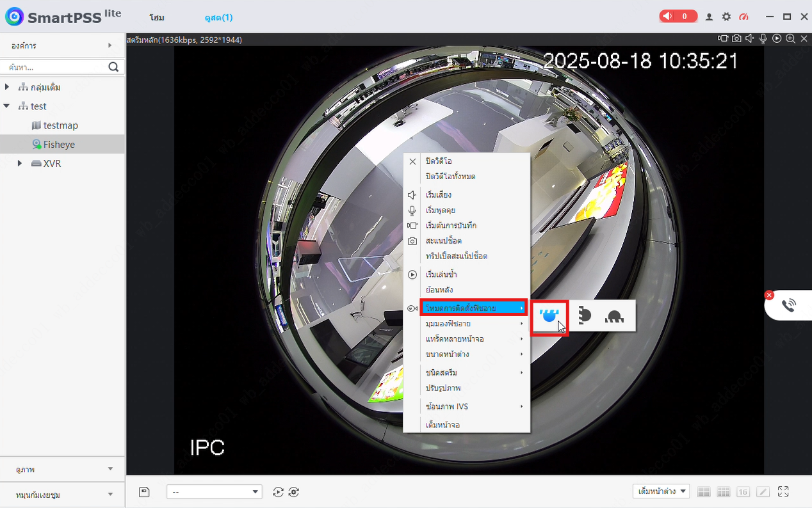Click the fullscreen button at bottom right
This screenshot has width=812, height=508.
tap(783, 491)
